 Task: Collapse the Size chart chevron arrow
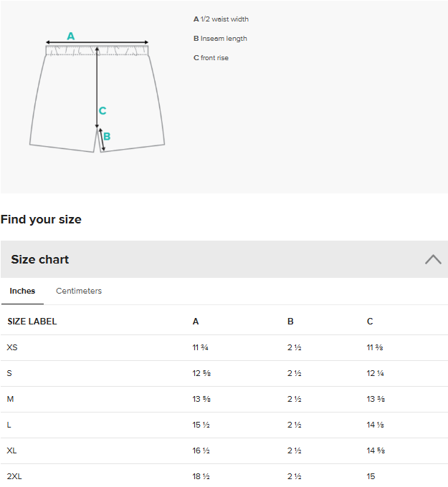(433, 259)
